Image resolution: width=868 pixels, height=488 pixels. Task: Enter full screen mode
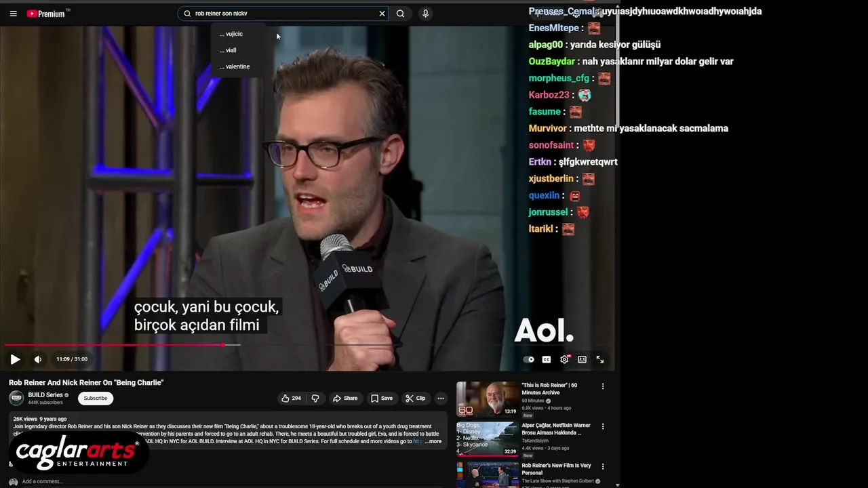coord(599,359)
